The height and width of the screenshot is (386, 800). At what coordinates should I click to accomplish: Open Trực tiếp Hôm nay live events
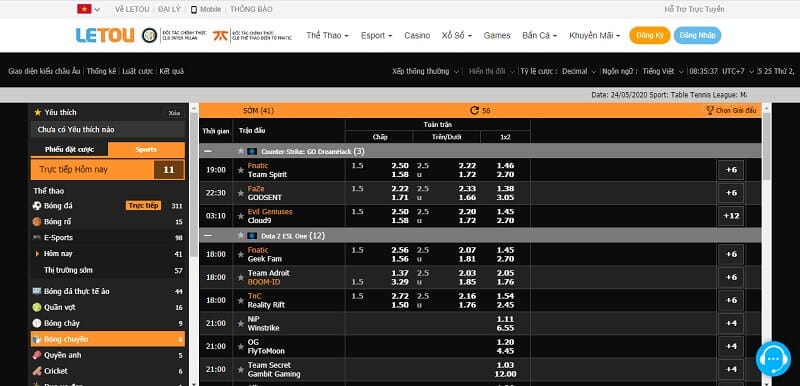tap(108, 169)
